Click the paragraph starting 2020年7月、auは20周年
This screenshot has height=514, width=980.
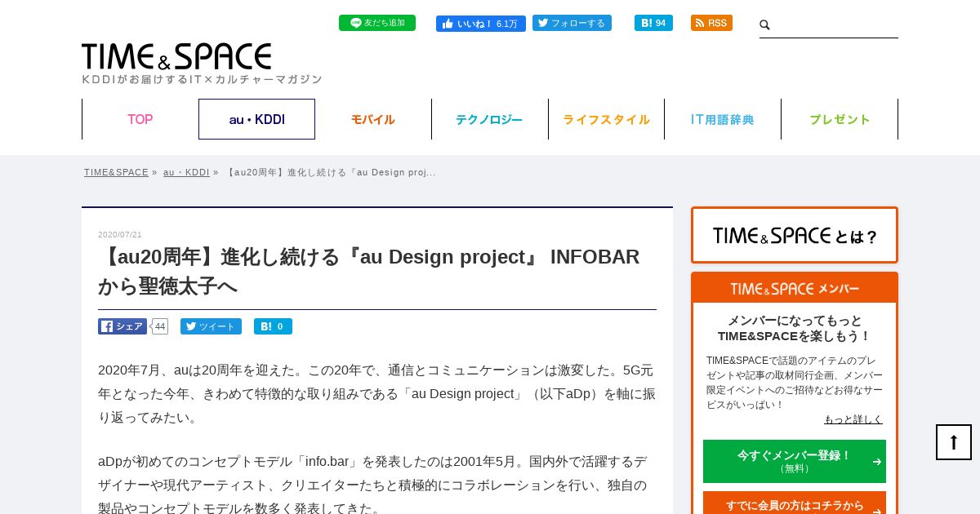pos(377,394)
